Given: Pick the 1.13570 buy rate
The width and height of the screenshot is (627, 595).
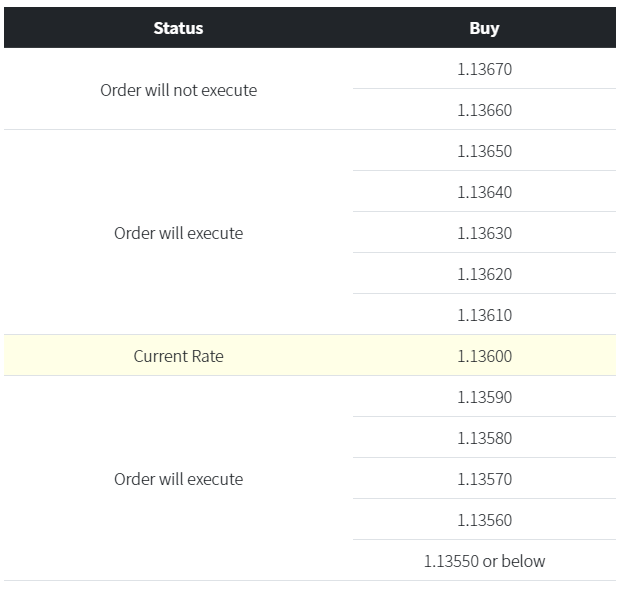Looking at the screenshot, I should pyautogui.click(x=484, y=479).
